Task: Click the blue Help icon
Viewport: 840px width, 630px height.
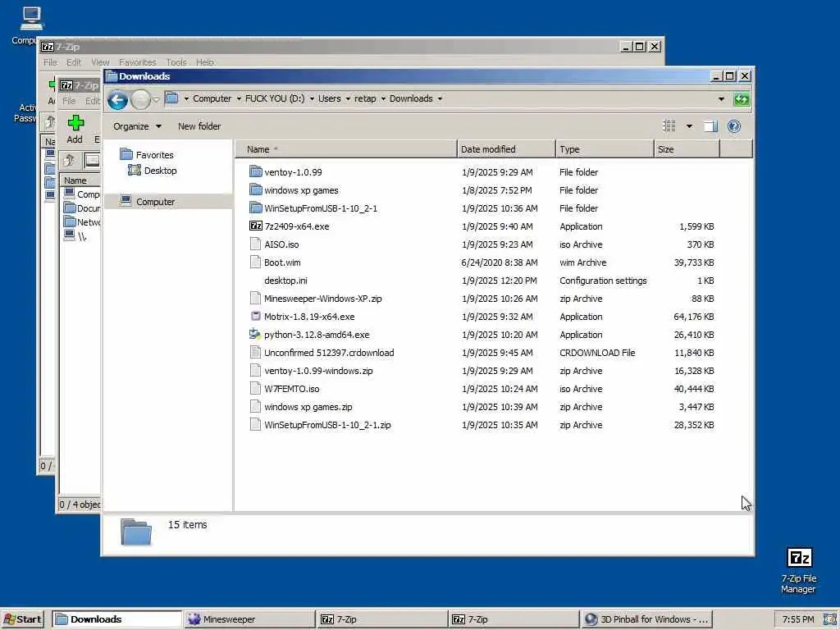Action: (734, 126)
